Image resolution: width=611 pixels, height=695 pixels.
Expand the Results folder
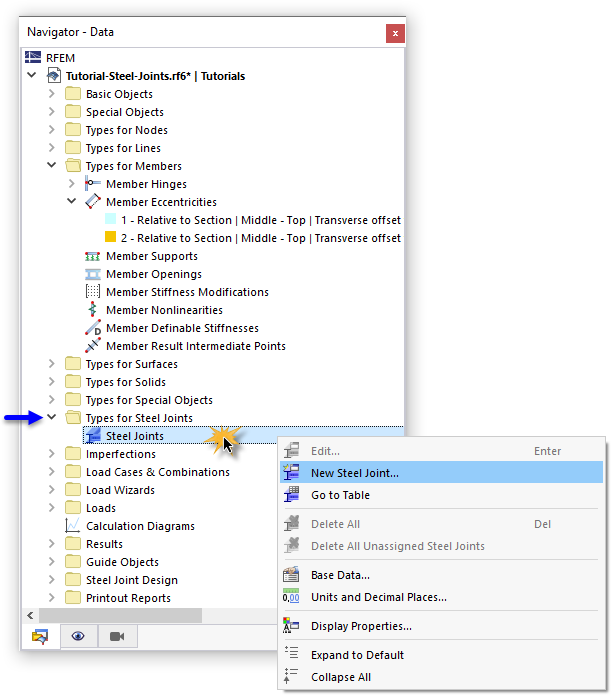coord(52,543)
